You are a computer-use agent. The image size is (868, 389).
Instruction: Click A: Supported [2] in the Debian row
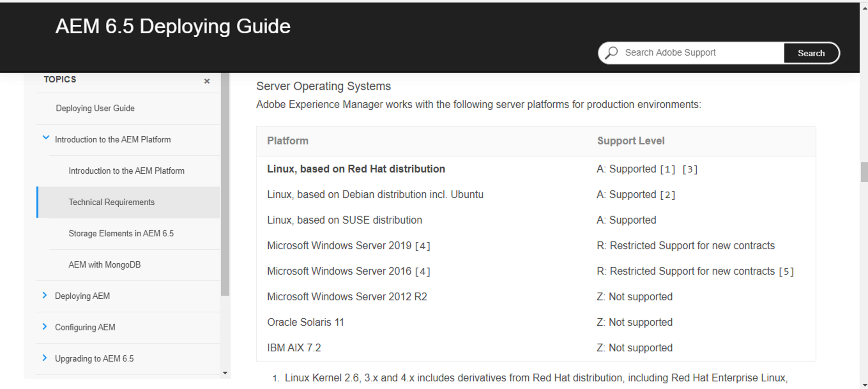pos(636,194)
